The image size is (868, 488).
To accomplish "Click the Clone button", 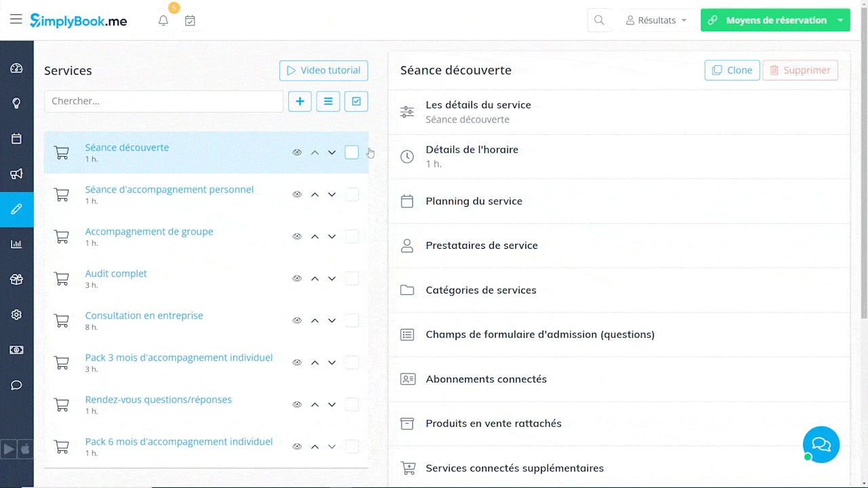I will 732,70.
